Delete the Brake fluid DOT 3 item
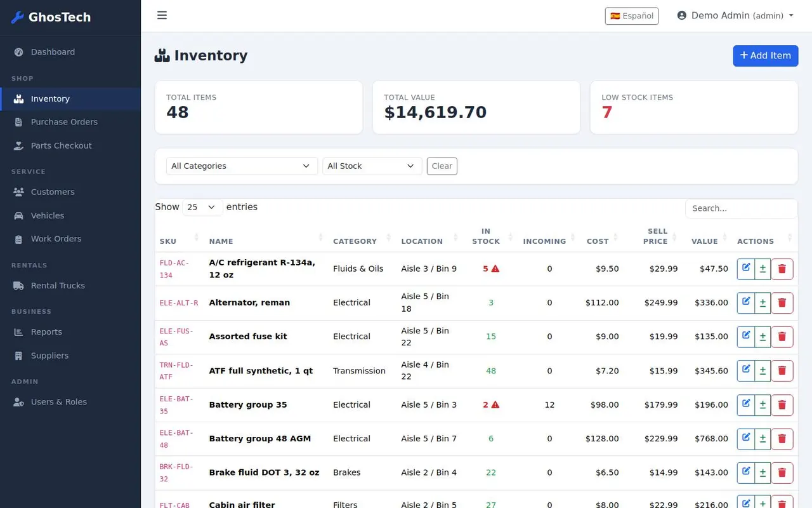The width and height of the screenshot is (812, 508). point(782,473)
